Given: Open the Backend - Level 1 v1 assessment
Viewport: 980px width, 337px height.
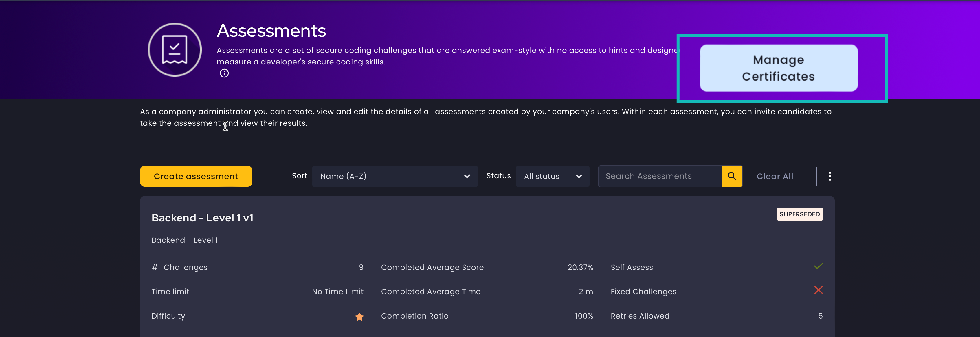Looking at the screenshot, I should click(202, 218).
